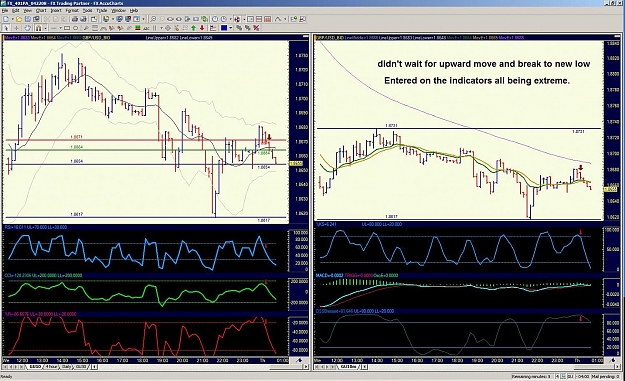
Task: Insert a green up arrow marker
Action: point(193,28)
